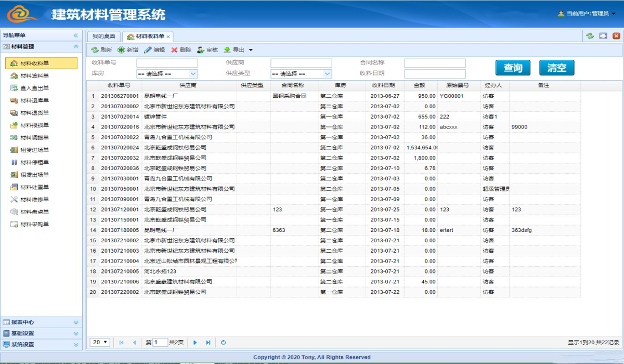Open the 导出 export dropdown menu
The width and height of the screenshot is (624, 364).
(x=238, y=50)
